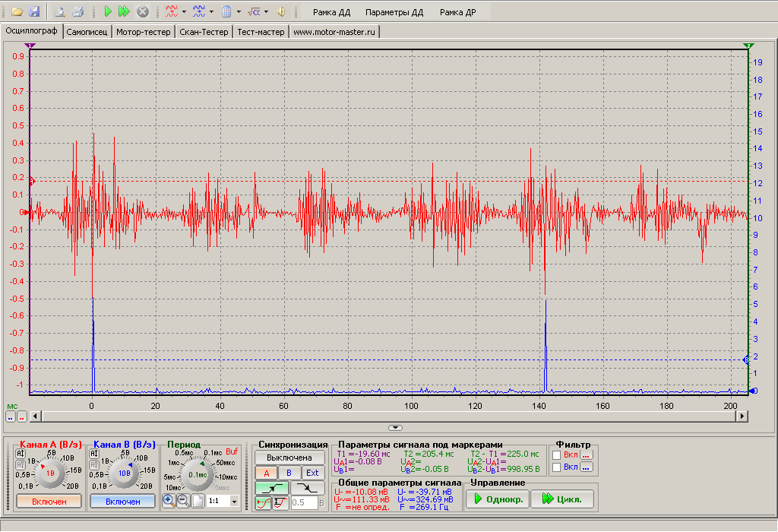Click the Цикл. control button
Viewport: 778px width, 532px height.
click(x=562, y=499)
